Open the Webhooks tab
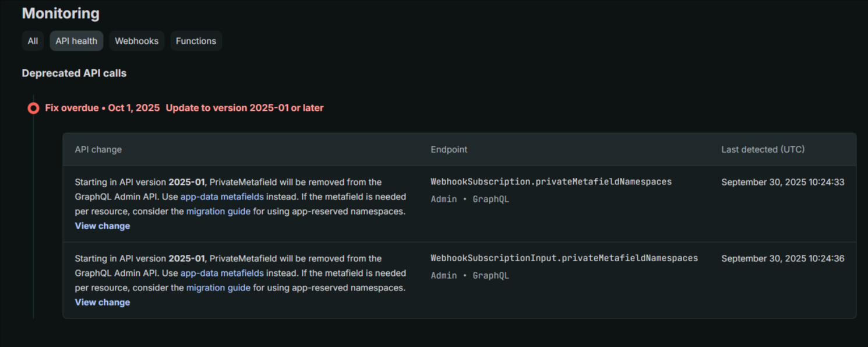 click(x=136, y=41)
